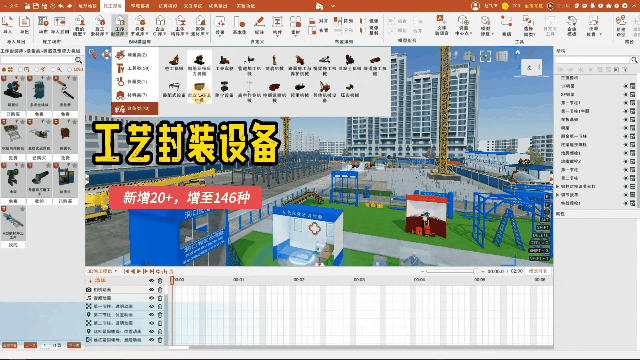This screenshot has width=640, height=360.
Task: Select the red pencil tool in the ribbon
Action: [x=259, y=22]
